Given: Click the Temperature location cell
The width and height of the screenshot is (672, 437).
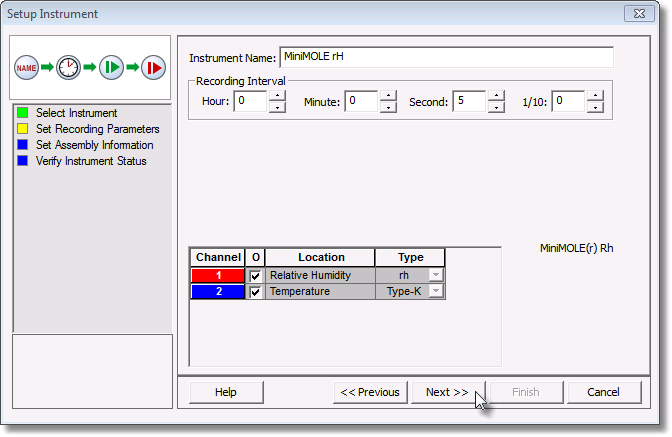Looking at the screenshot, I should click(x=320, y=291).
